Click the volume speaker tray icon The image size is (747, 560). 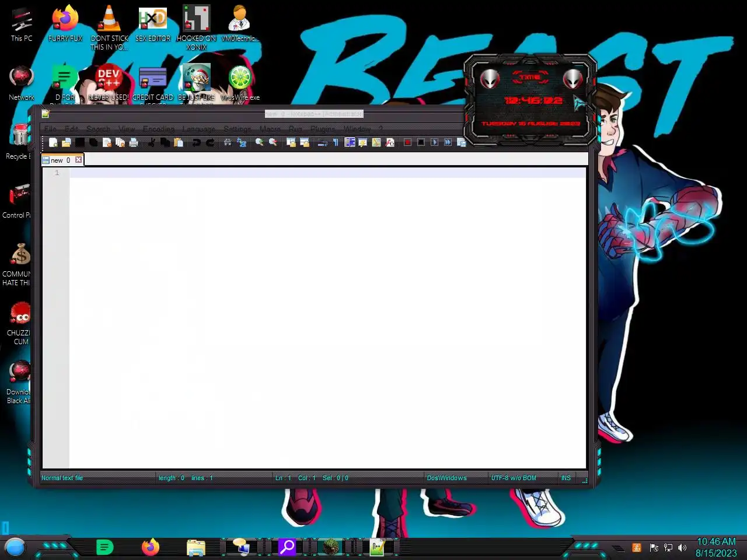coord(682,548)
